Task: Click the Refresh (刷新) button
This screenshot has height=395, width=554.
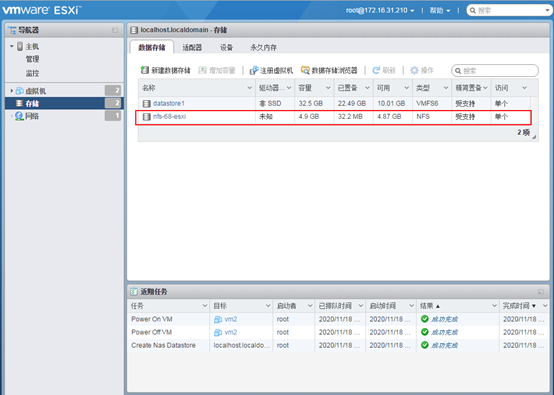Action: (384, 70)
